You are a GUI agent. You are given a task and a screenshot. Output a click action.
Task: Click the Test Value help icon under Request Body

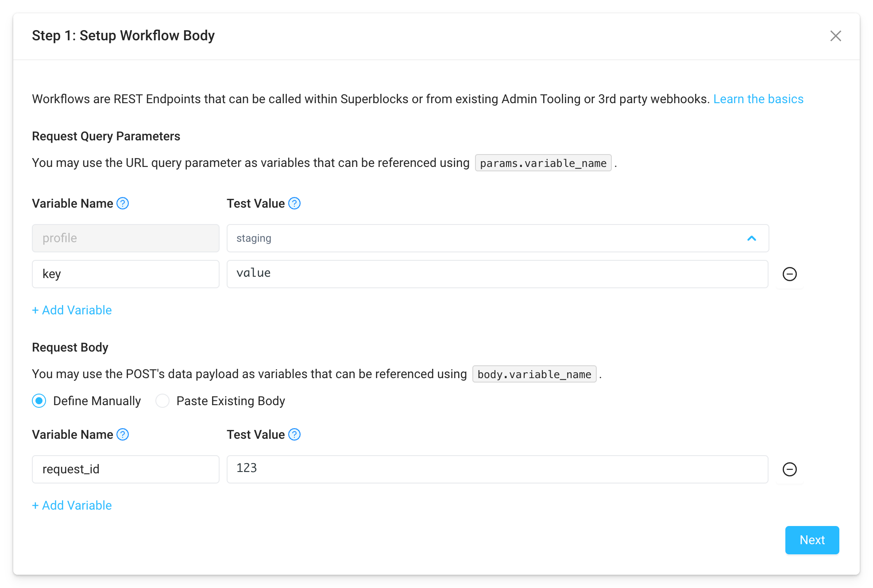click(294, 434)
